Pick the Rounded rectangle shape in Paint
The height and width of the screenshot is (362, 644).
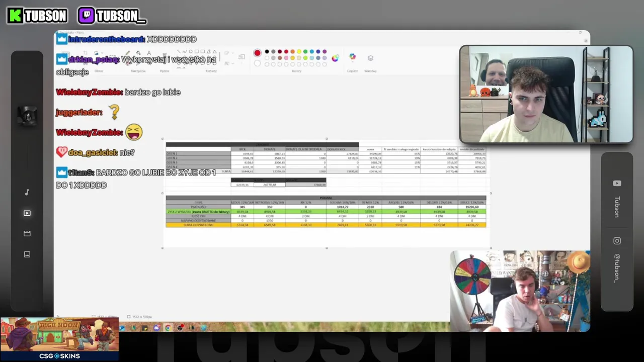click(x=202, y=51)
